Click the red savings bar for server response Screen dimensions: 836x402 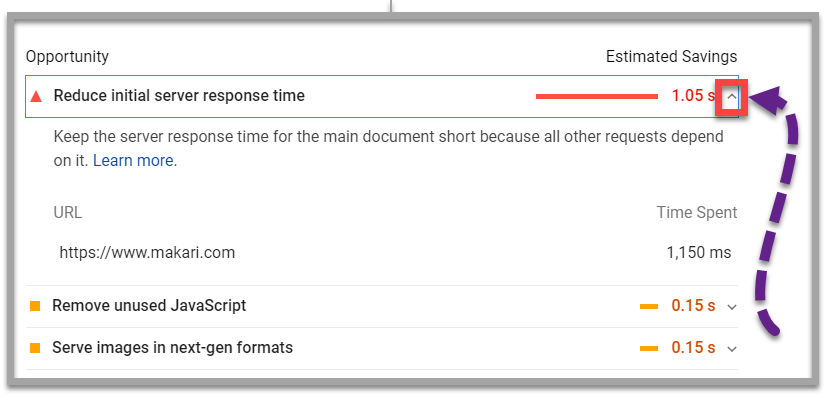596,97
